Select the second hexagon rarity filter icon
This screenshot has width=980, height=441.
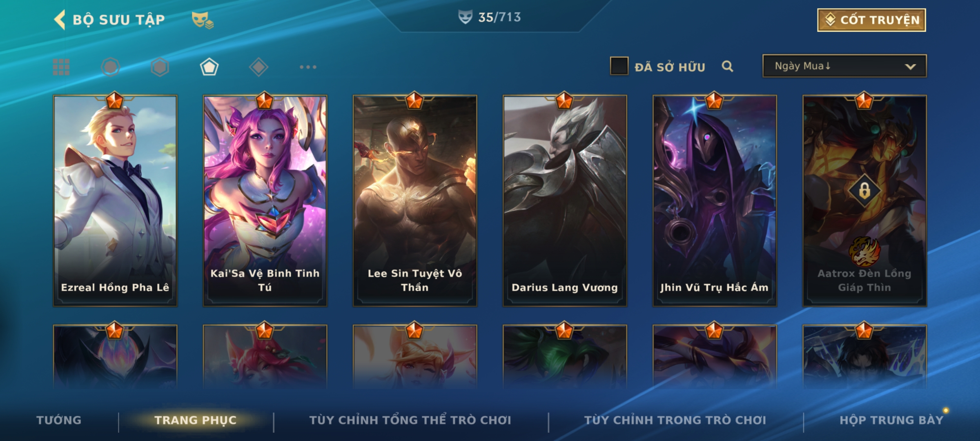pos(160,67)
